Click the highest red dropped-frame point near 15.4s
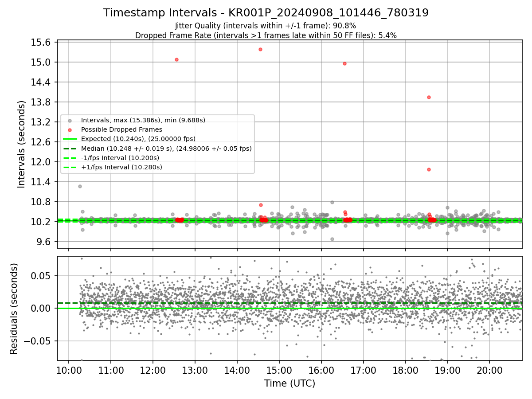The width and height of the screenshot is (532, 399). [x=260, y=49]
